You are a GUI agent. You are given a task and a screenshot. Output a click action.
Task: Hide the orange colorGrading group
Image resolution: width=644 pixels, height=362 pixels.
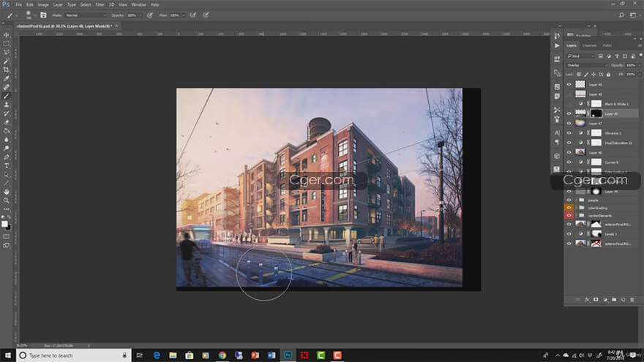569,208
